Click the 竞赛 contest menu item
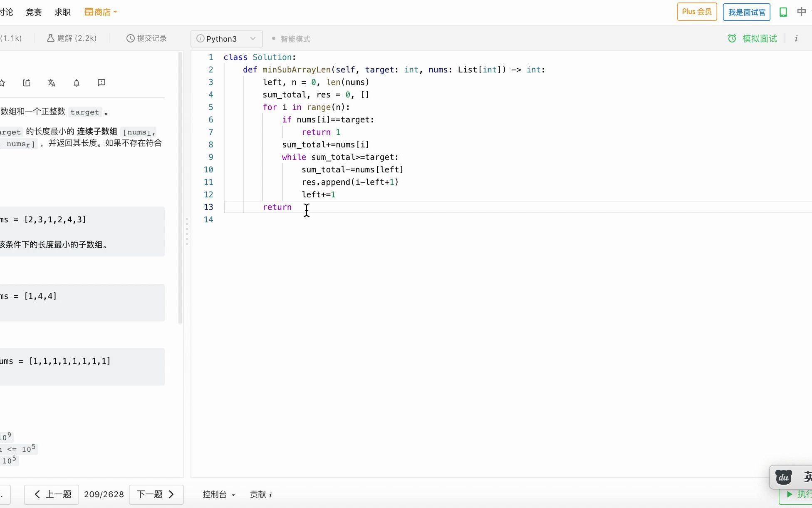Image resolution: width=812 pixels, height=508 pixels. 34,12
